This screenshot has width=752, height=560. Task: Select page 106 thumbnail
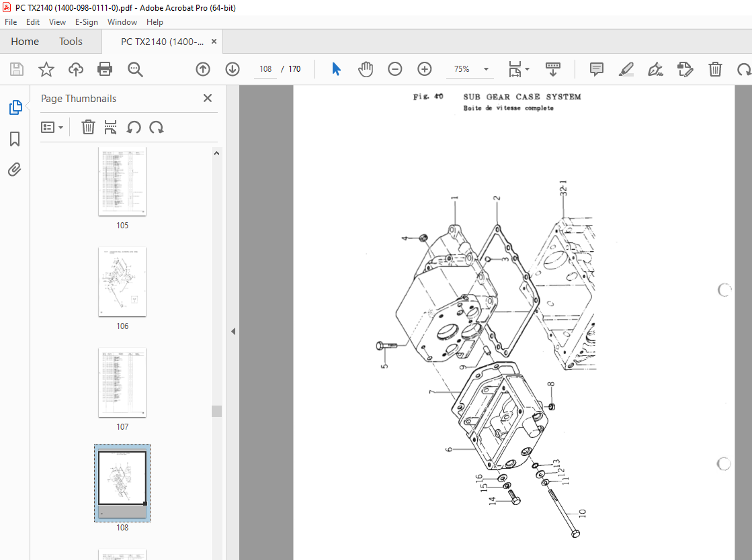tap(122, 281)
